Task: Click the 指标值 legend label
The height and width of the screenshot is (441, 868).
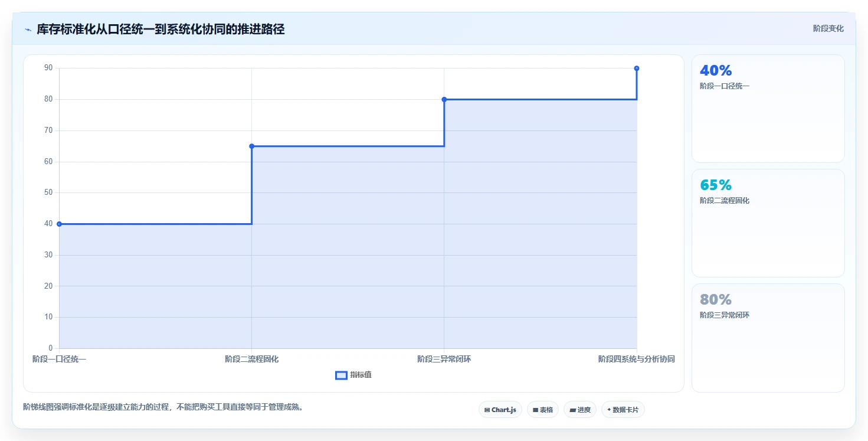Action: (x=361, y=375)
